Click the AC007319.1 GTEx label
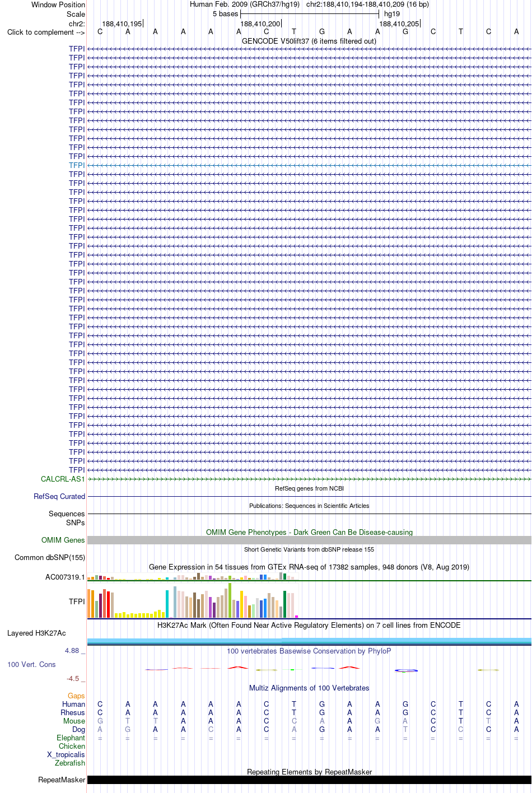Screen dimensions: 532x793 pyautogui.click(x=65, y=577)
